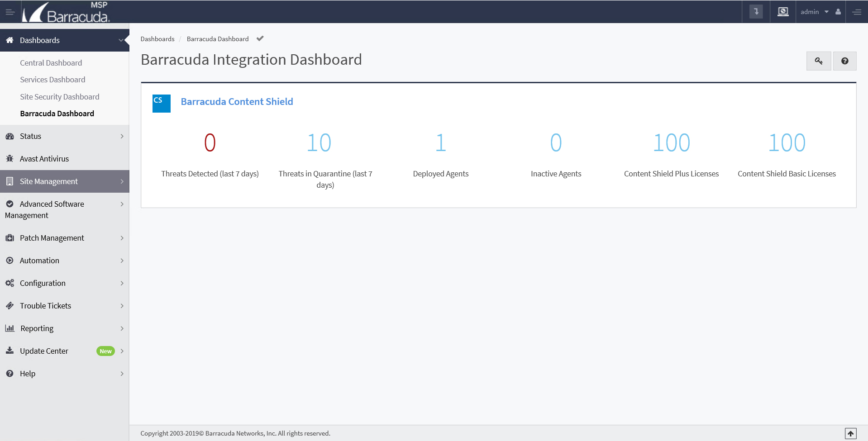Screen dimensions: 868x441
Task: Open the Dashboards sidebar section label
Action: (x=40, y=40)
